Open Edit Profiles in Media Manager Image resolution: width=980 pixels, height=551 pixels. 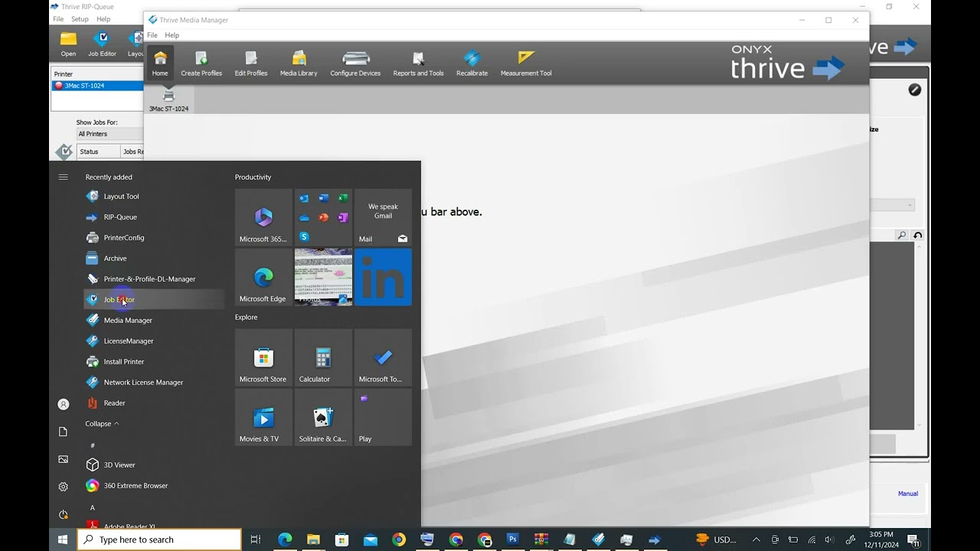[251, 63]
